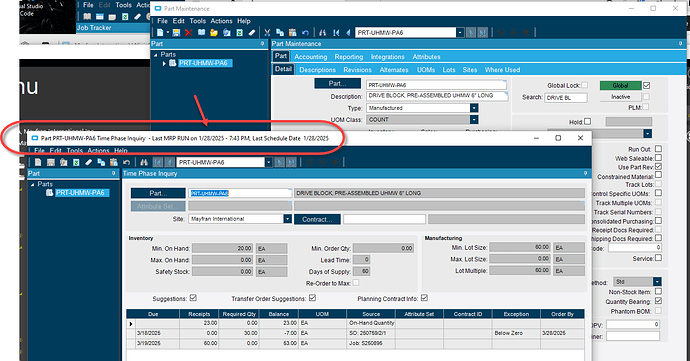This screenshot has width=690, height=361.
Task: Click the red X Delete icon in the Part Maintenance toolbar
Action: point(189,33)
